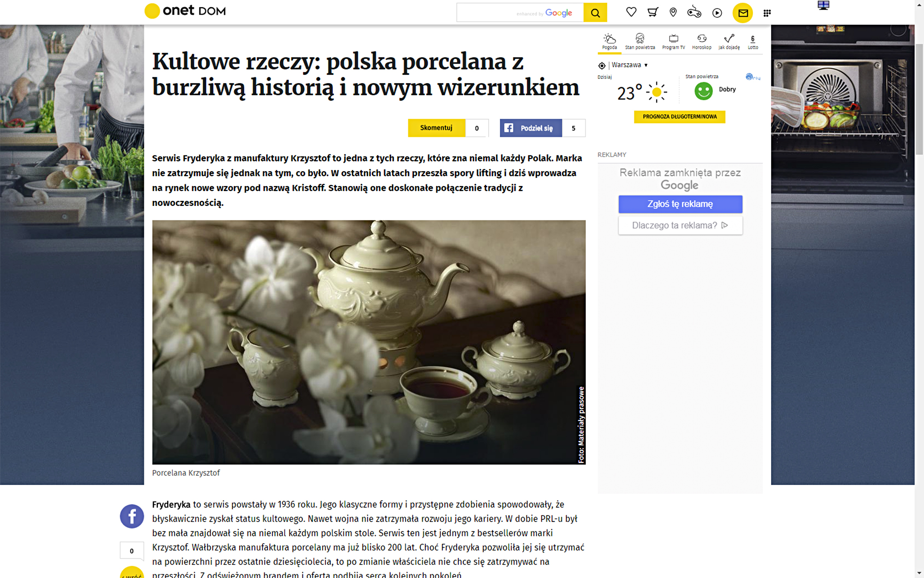Image resolution: width=924 pixels, height=578 pixels.
Task: Open the shopping cart icon
Action: point(652,12)
